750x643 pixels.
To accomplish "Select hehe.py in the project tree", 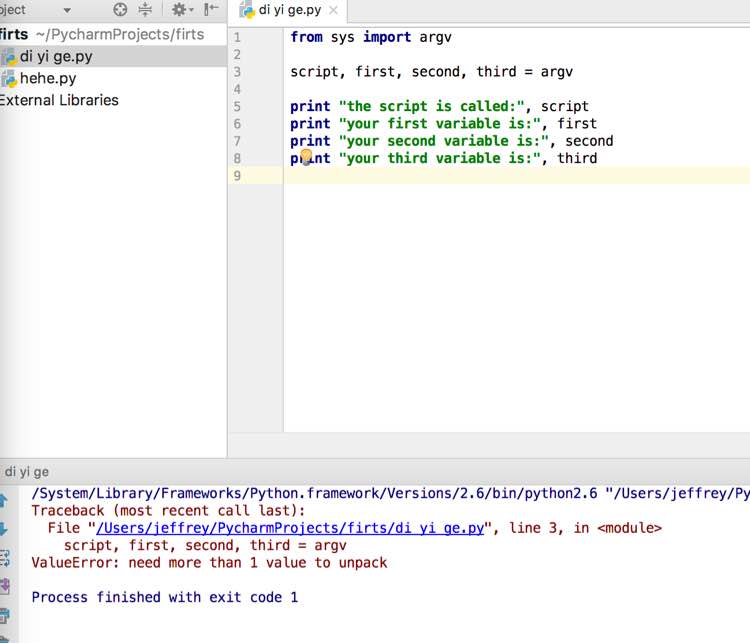I will coord(47,78).
